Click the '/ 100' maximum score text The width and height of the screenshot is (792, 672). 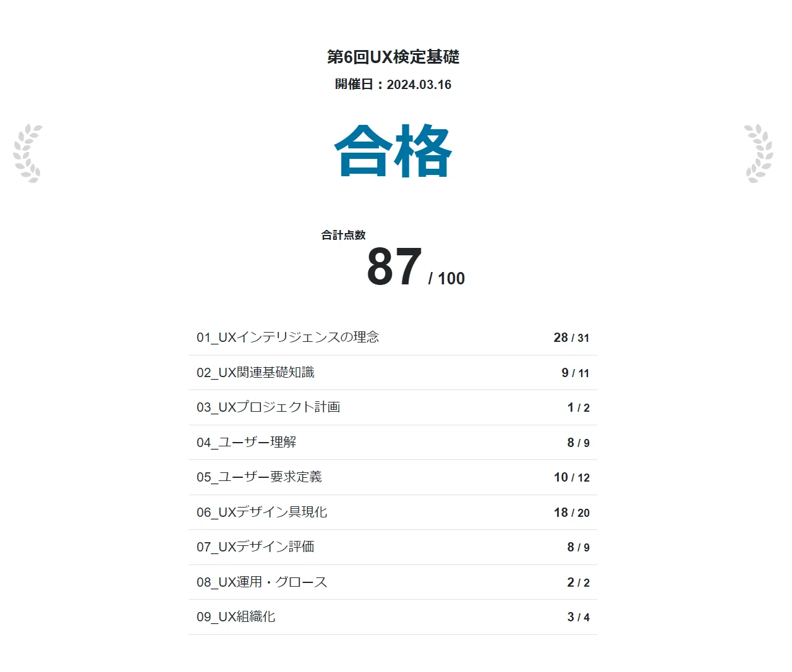click(x=446, y=279)
